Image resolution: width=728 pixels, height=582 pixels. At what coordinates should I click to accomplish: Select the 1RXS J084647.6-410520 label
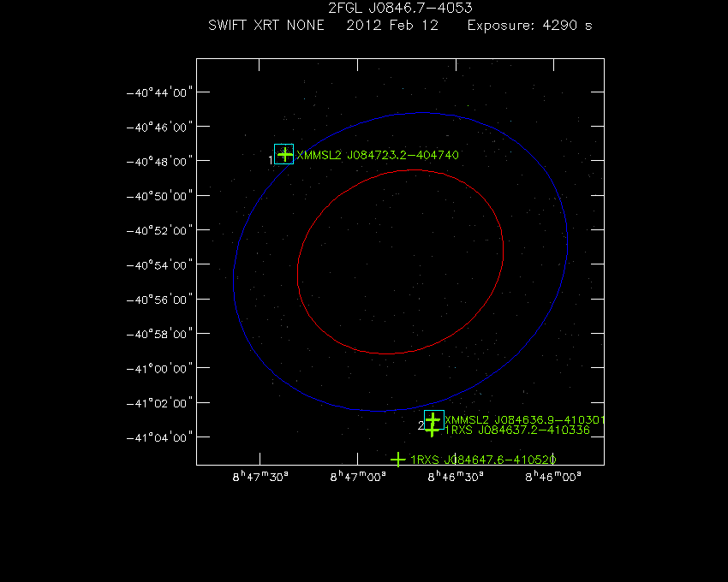tap(483, 460)
